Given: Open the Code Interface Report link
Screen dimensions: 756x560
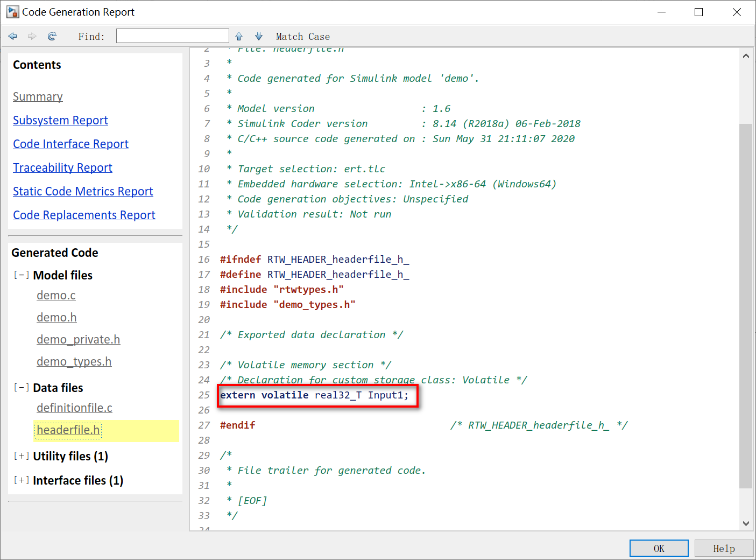Looking at the screenshot, I should pyautogui.click(x=70, y=144).
